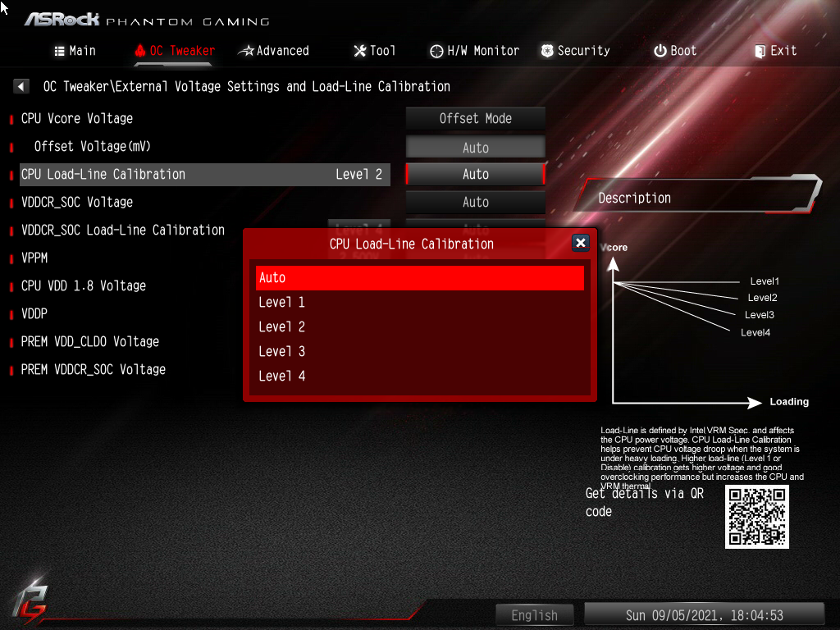
Task: Click the QR code image
Action: pos(756,517)
